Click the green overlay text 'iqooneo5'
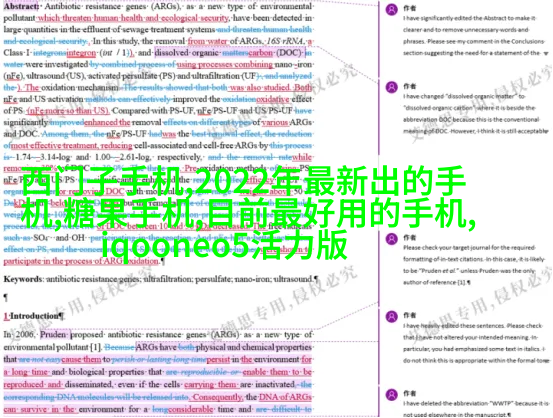Screen dimensions: 553x418 click(172, 246)
